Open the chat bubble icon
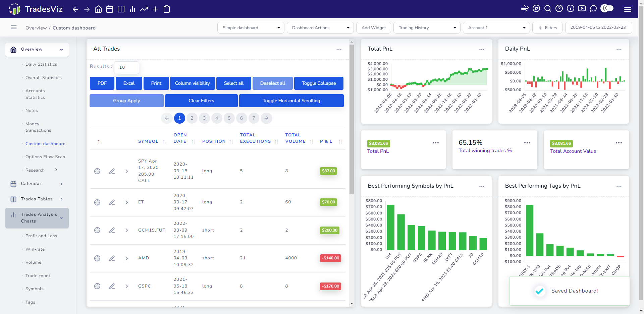Image resolution: width=644 pixels, height=314 pixels. pos(593,8)
